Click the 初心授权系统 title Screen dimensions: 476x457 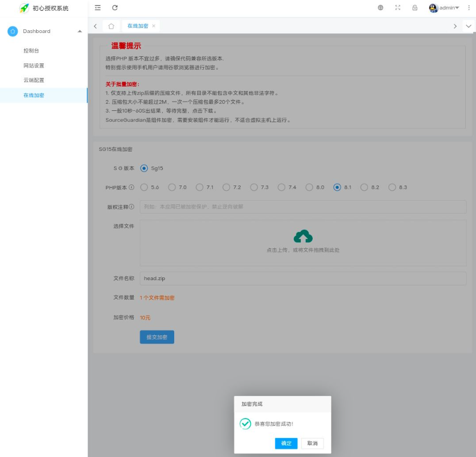(x=50, y=8)
